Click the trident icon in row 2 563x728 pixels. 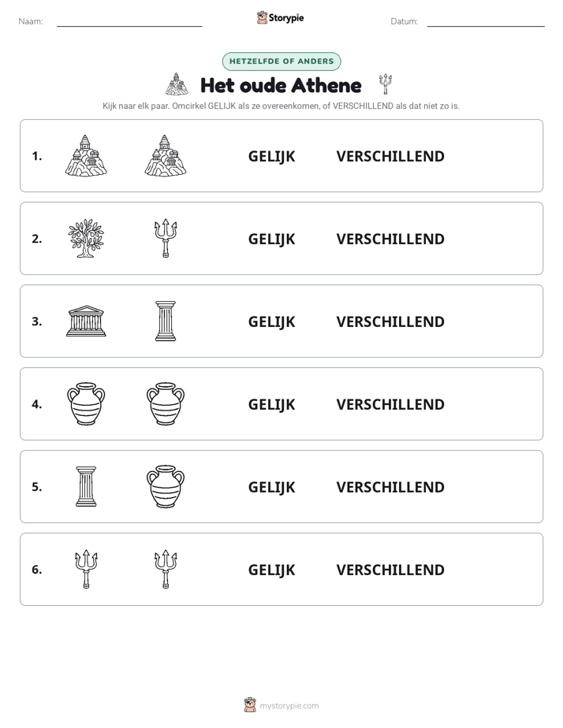point(166,238)
